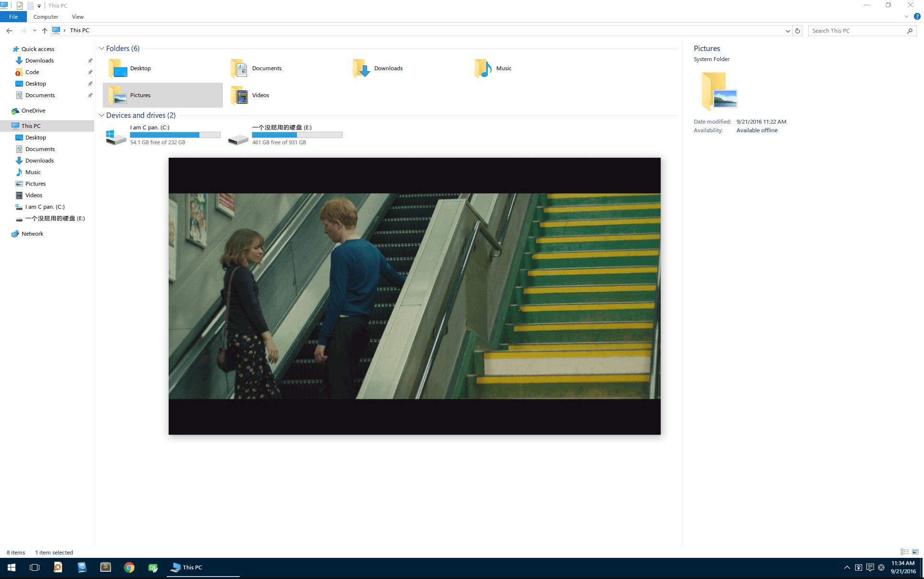The height and width of the screenshot is (579, 924).
Task: Toggle pin Downloads to Quick access
Action: click(x=90, y=61)
